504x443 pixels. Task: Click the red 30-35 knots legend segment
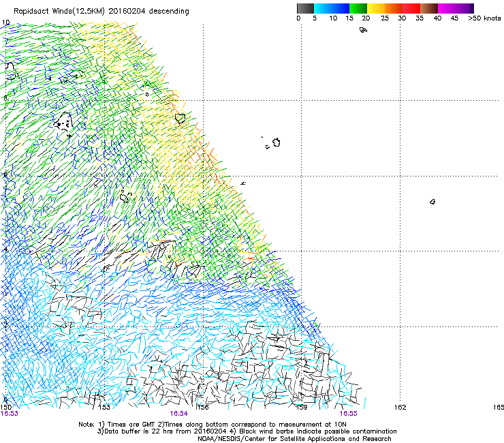point(411,8)
